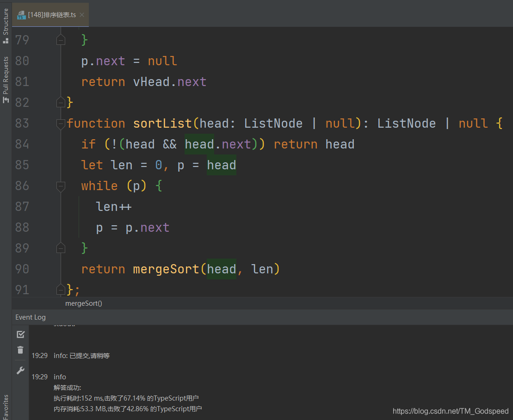Click the Structure icon in left sidebar
Screen dimensions: 513x420
coord(6,41)
